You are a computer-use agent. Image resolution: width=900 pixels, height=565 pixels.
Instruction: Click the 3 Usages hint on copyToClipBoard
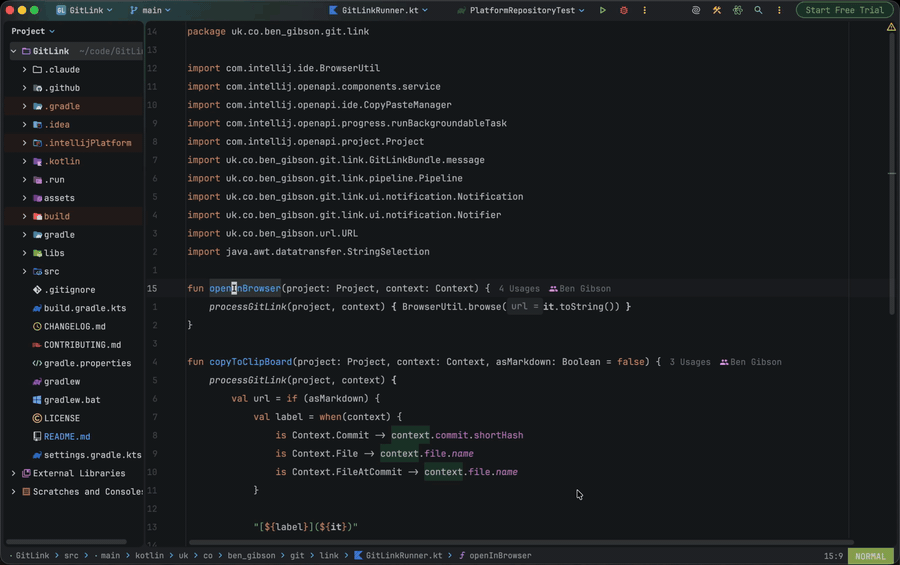tap(689, 362)
